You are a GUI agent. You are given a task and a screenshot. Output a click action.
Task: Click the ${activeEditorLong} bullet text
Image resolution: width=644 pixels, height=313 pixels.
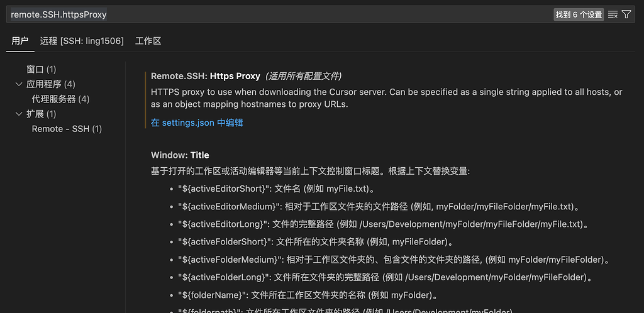384,224
